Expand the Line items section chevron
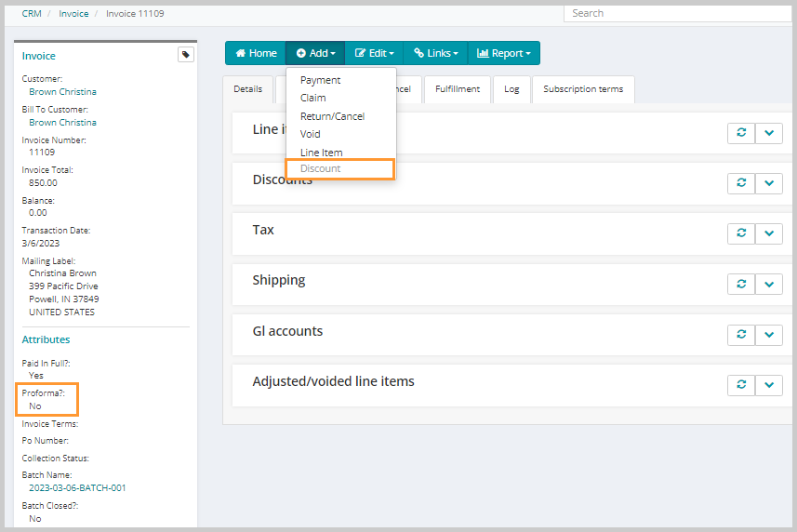This screenshot has width=797, height=532. pyautogui.click(x=768, y=133)
